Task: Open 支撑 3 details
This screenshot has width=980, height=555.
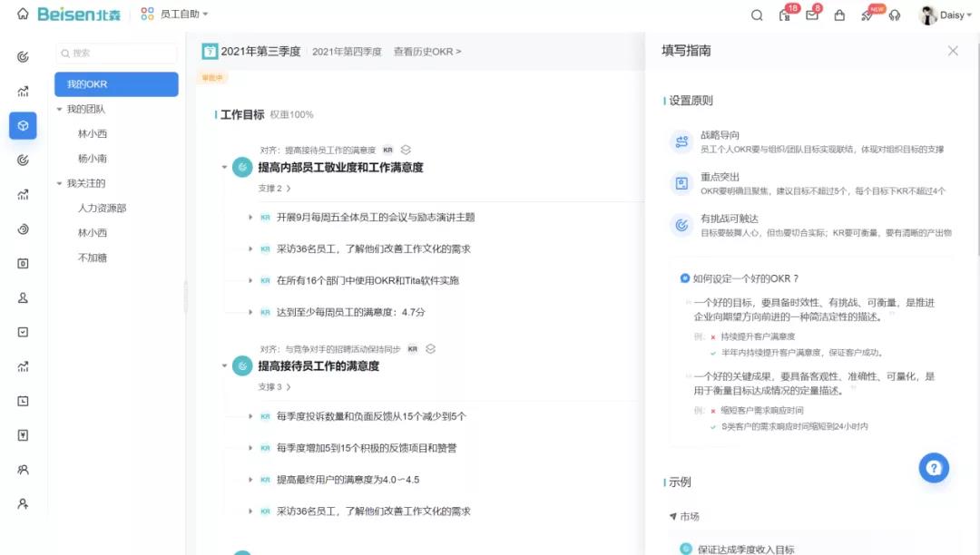Action: coord(274,387)
